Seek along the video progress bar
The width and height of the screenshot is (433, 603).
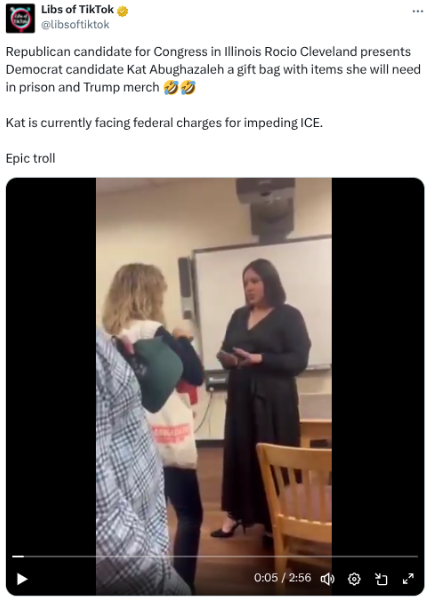(x=215, y=556)
